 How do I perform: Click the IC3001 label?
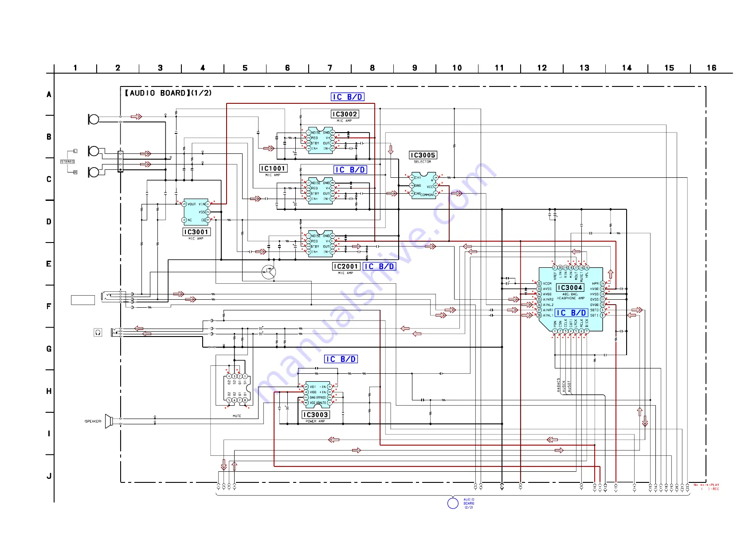tap(196, 232)
